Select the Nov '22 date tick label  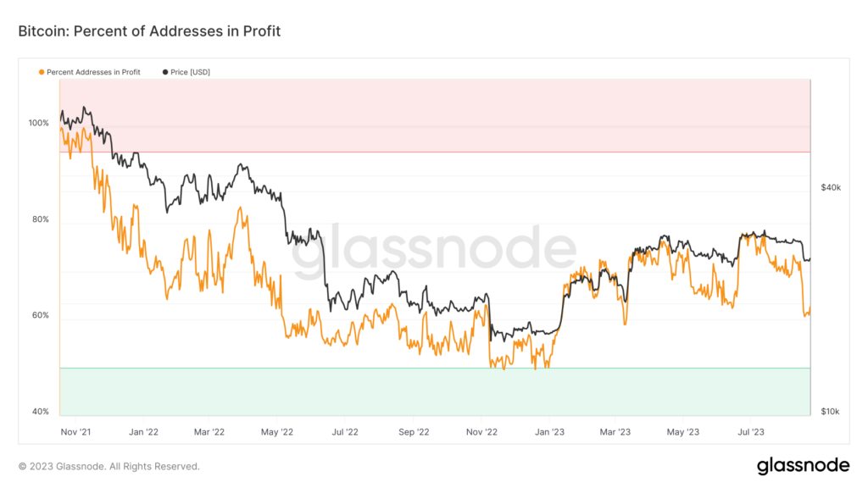click(481, 431)
